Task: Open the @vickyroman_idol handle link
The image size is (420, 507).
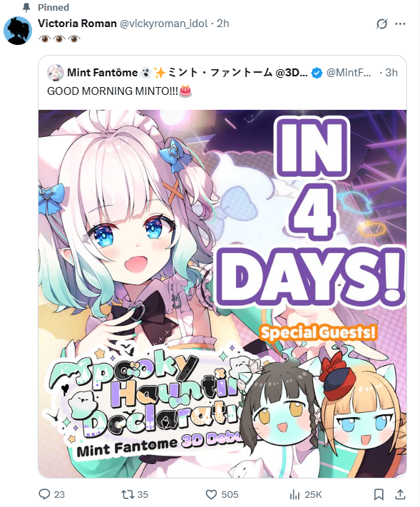Action: click(x=163, y=24)
